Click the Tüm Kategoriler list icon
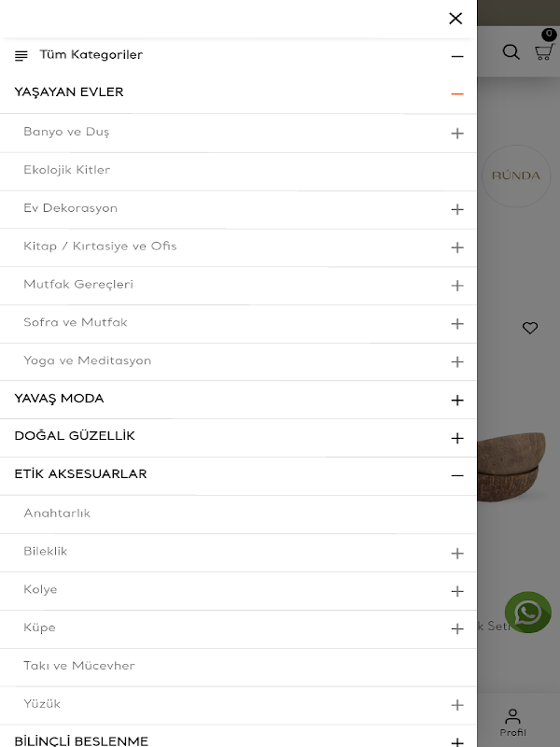 (x=21, y=56)
